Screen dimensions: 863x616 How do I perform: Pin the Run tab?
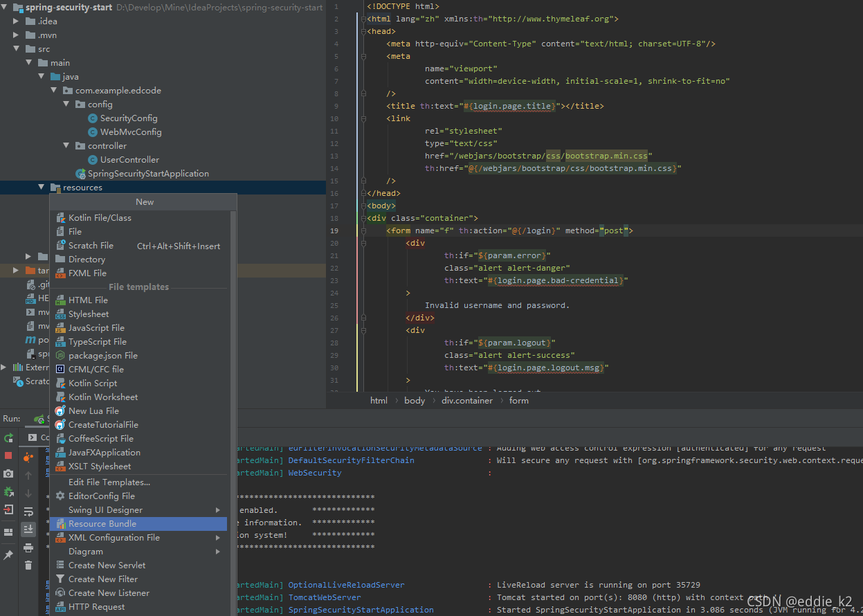8,555
